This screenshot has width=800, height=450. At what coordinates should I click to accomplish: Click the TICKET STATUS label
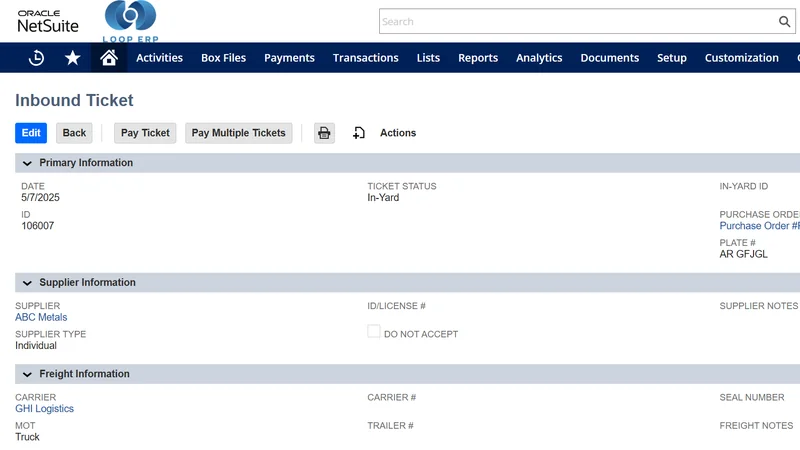pyautogui.click(x=402, y=186)
